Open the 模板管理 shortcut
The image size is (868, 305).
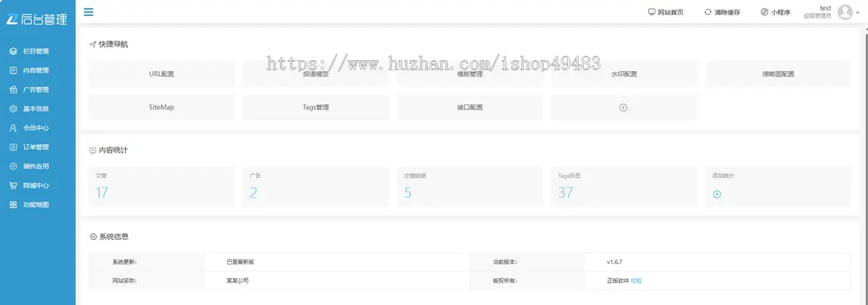click(x=470, y=74)
